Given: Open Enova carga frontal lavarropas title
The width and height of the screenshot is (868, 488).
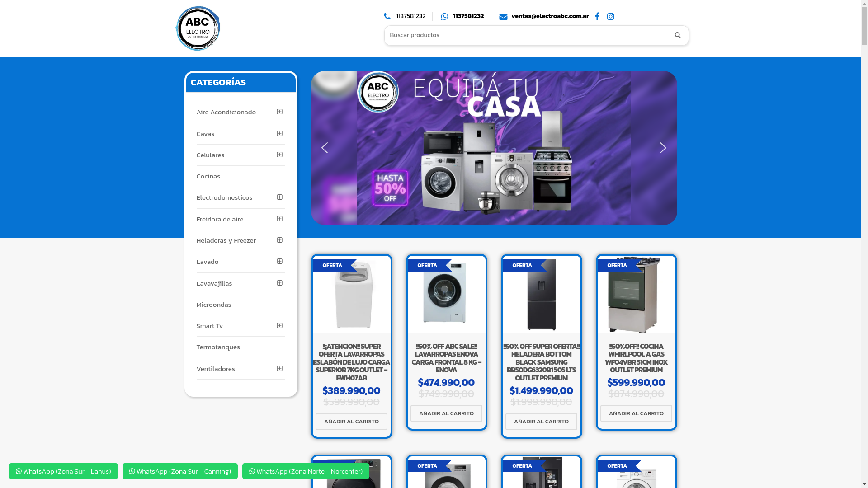Looking at the screenshot, I should 446,358.
